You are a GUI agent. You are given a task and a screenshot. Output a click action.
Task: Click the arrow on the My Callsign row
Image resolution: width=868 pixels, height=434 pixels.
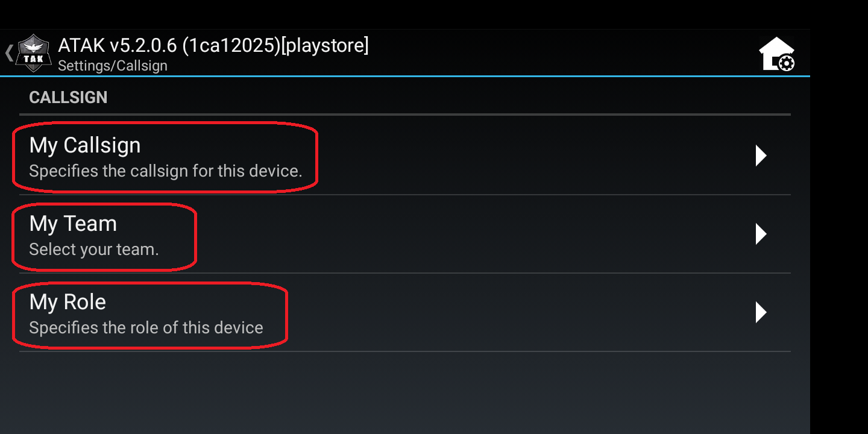tap(761, 156)
